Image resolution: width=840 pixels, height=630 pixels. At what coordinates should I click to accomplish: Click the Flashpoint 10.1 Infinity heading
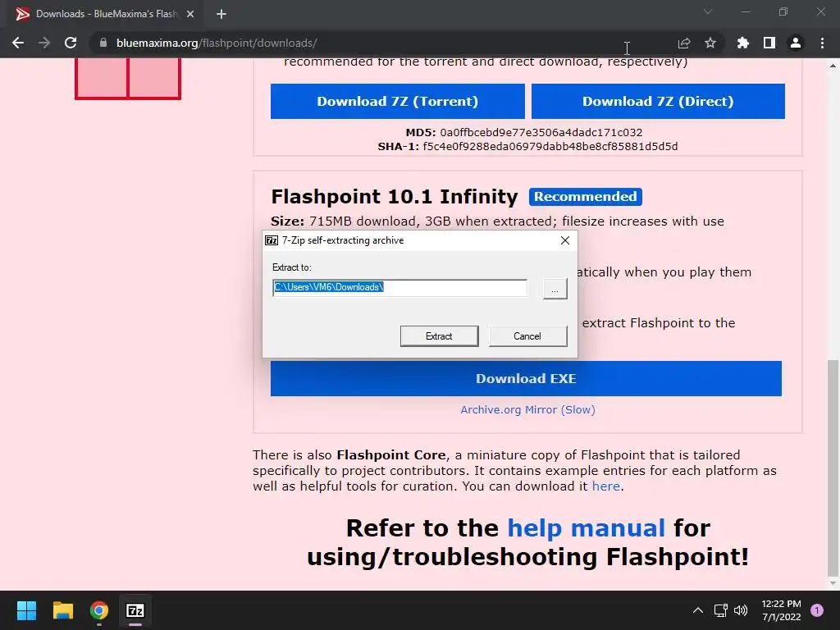395,197
